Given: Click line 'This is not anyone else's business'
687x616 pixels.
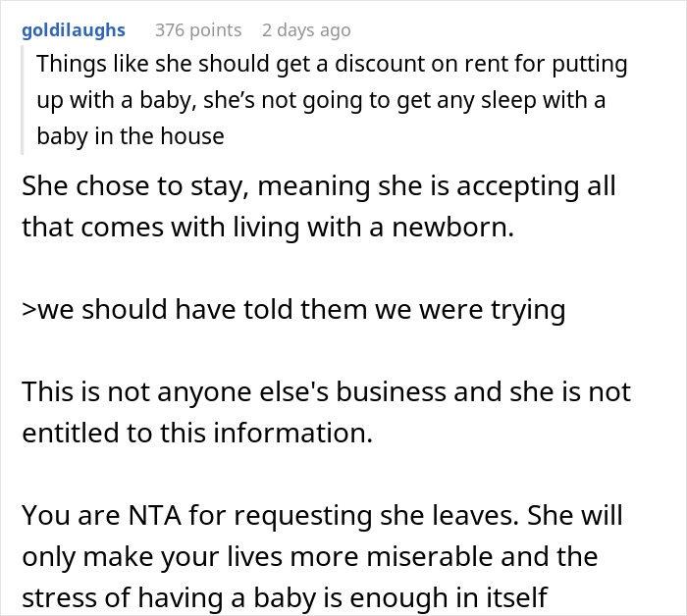Looking at the screenshot, I should tap(327, 391).
